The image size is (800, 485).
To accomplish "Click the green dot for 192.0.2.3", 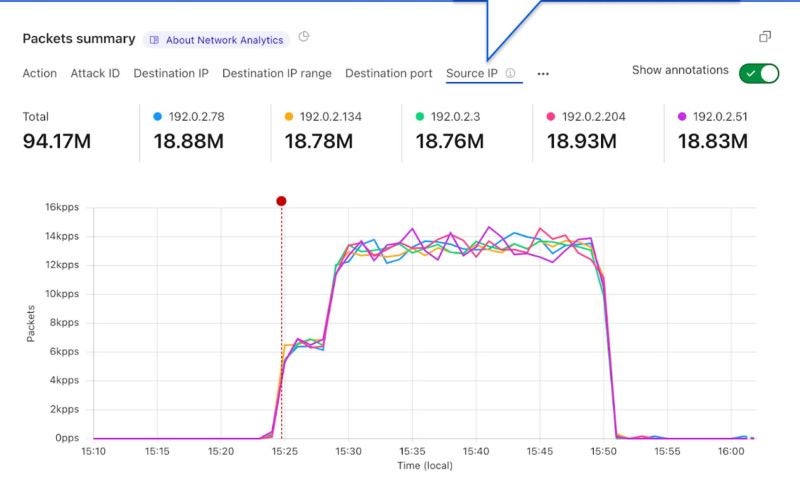I will [420, 116].
